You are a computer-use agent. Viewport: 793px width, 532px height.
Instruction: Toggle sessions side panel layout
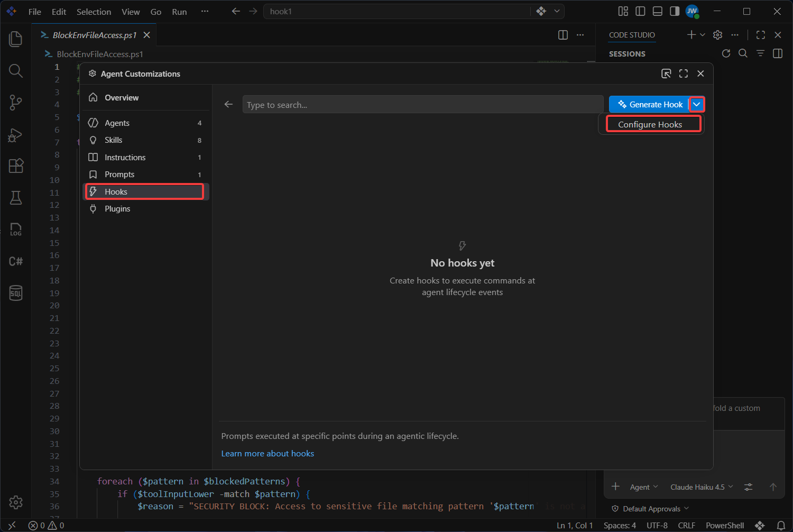[x=778, y=53]
